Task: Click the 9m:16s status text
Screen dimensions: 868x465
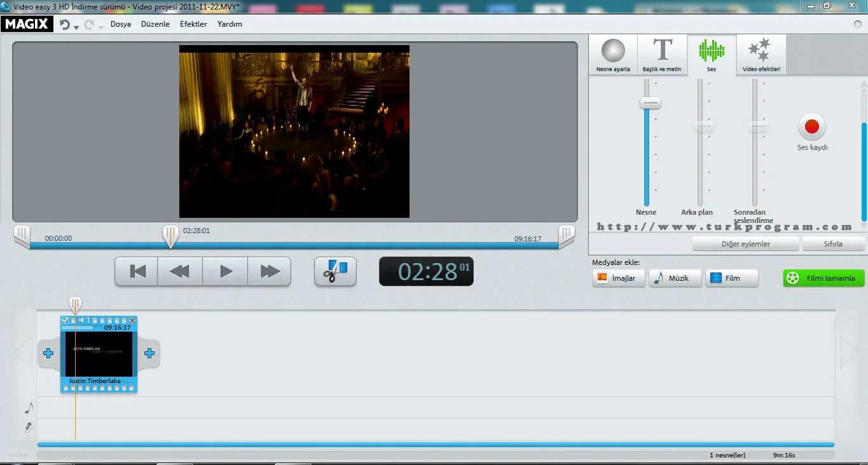Action: click(784, 455)
